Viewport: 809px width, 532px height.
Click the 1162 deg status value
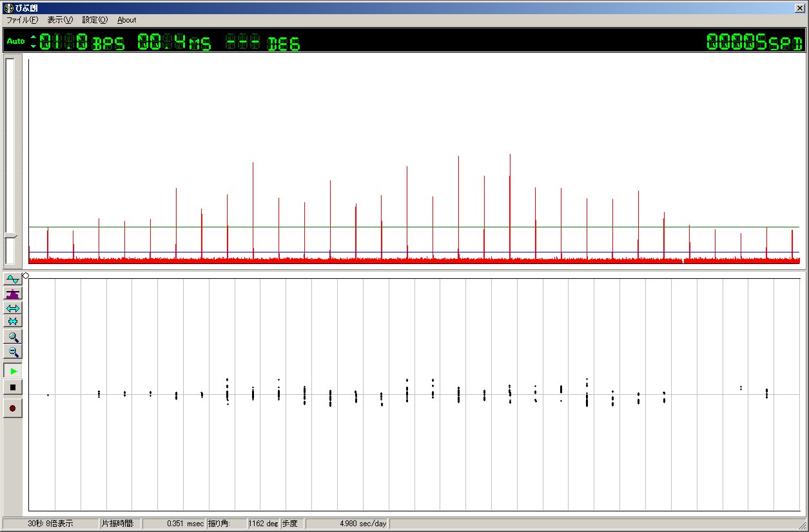tap(263, 524)
